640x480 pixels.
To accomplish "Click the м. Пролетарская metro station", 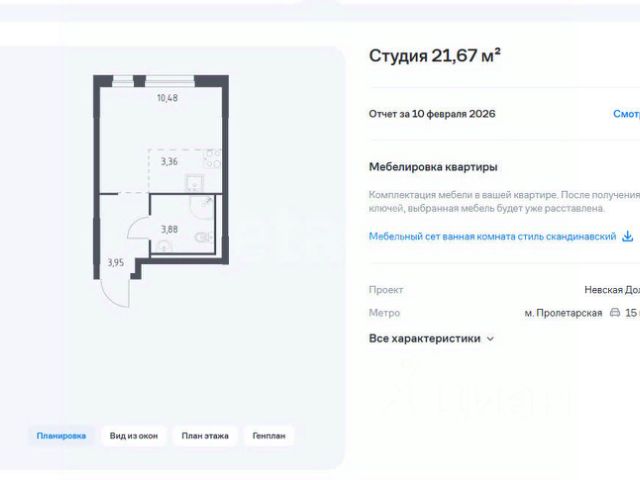I will click(563, 313).
